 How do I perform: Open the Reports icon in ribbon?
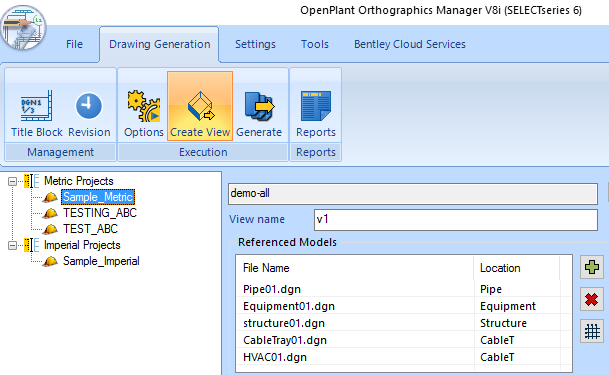tap(316, 114)
